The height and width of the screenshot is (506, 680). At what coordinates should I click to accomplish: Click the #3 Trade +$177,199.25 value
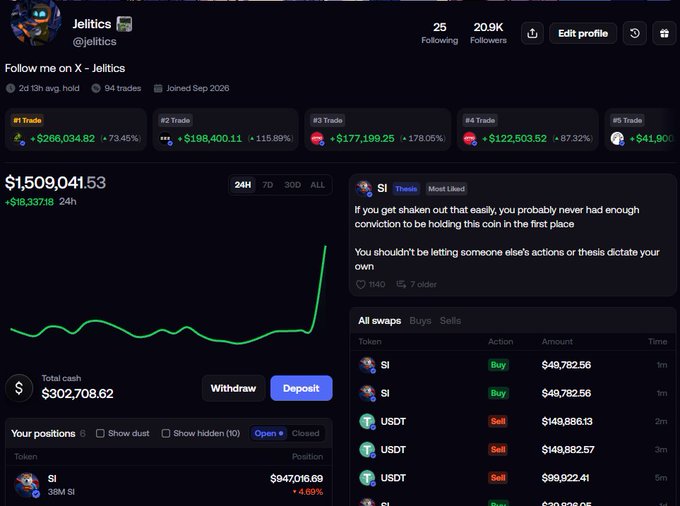click(365, 138)
